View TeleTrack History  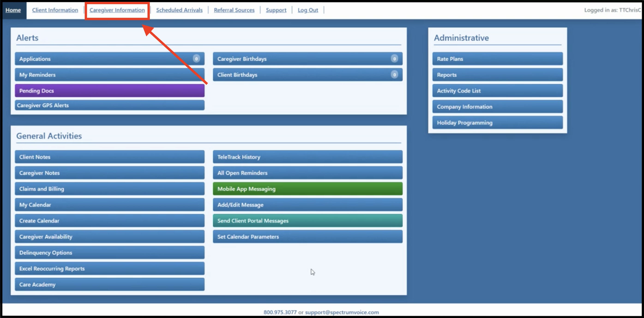pyautogui.click(x=307, y=157)
